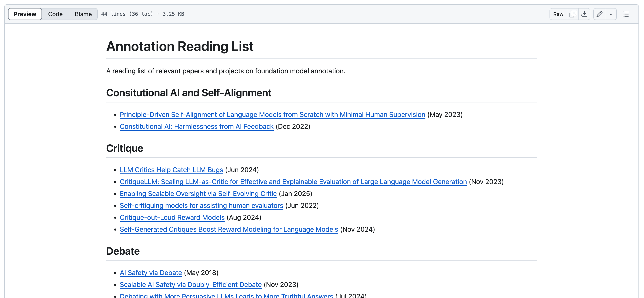Open Scalable AI Safety via Doubly-Efficient Debate

point(190,285)
